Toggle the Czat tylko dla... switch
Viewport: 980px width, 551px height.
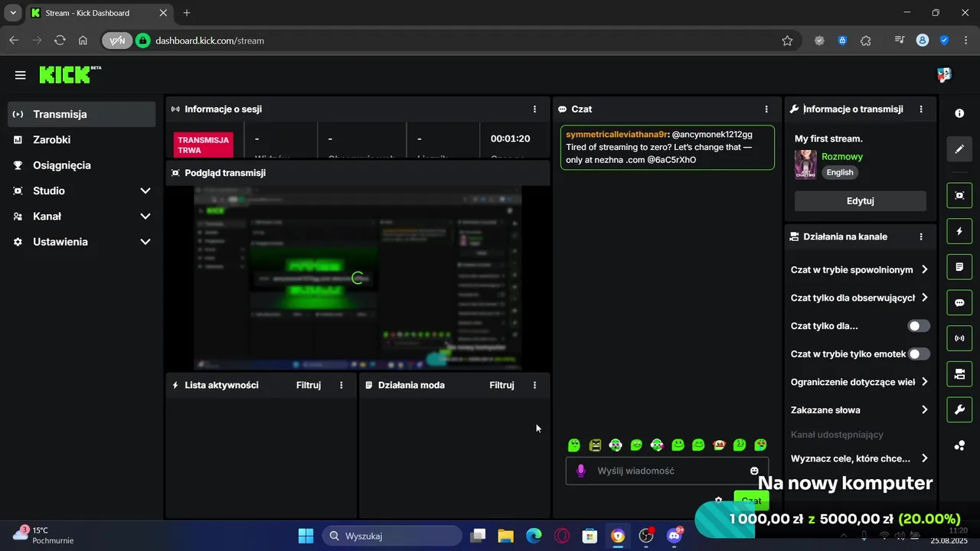(919, 326)
